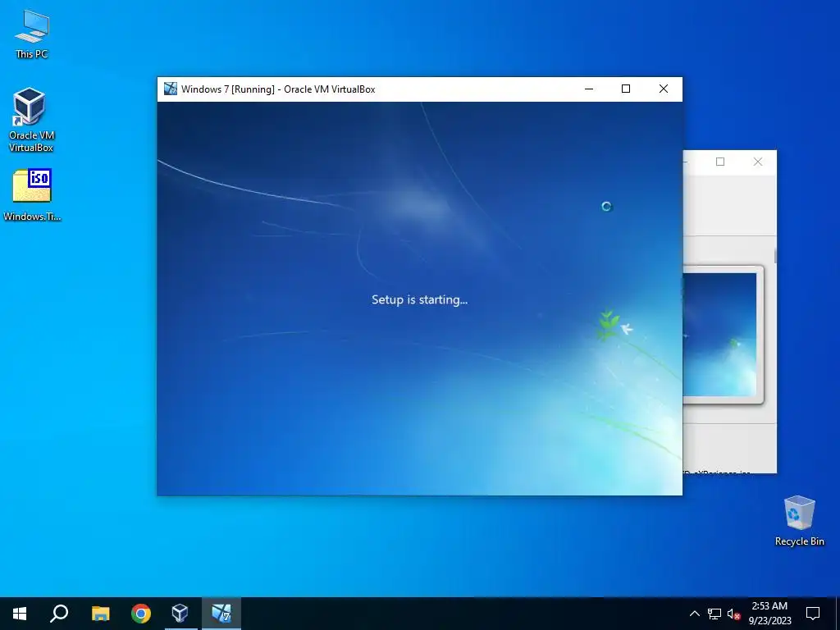Screen dimensions: 840x630
Task: Maximize the background VirtualBox Manager window
Action: click(x=720, y=162)
